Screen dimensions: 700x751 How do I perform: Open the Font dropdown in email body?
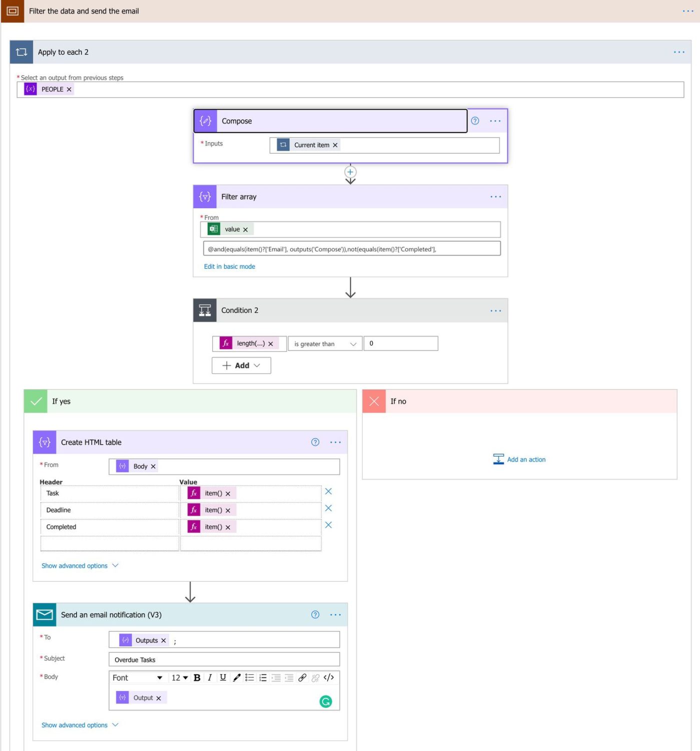(137, 678)
